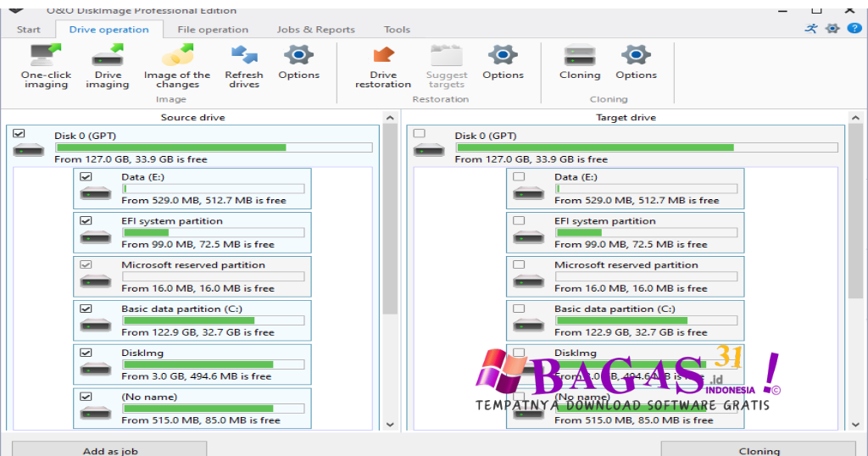Open Options in Restoration group
The height and width of the screenshot is (456, 868).
click(x=503, y=62)
